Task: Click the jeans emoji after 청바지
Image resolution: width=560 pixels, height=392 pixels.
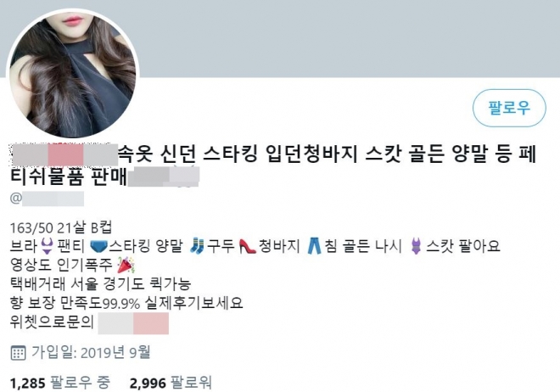Action: [314, 246]
